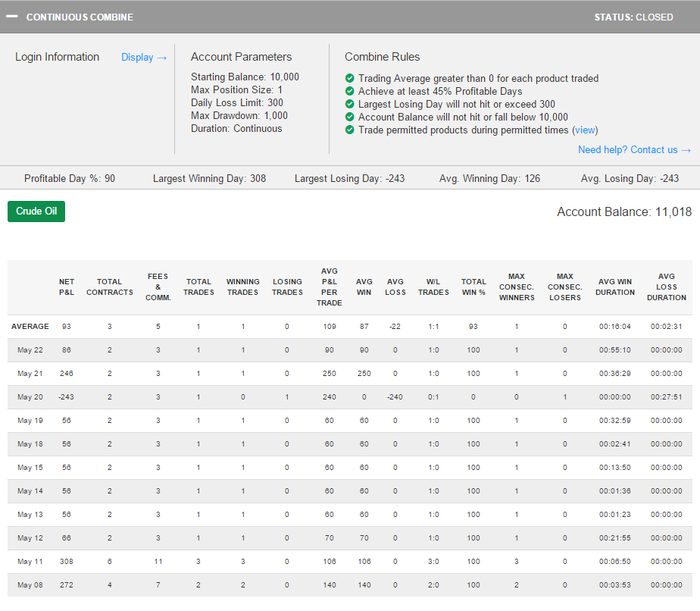Click green check for Trading Average rule
The height and width of the screenshot is (611, 700).
(349, 78)
